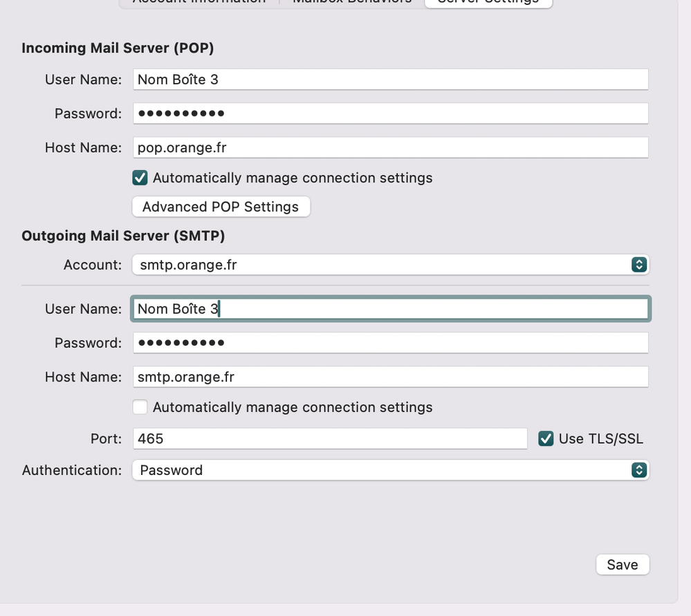This screenshot has width=691, height=616.
Task: Enable outgoing Automatically manage connection settings
Action: click(140, 407)
